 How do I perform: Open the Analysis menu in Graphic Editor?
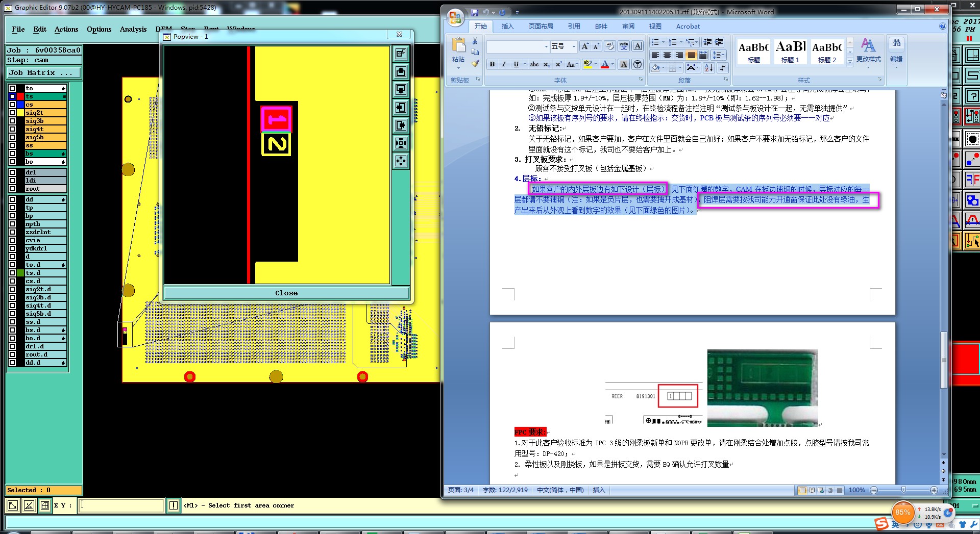click(133, 29)
